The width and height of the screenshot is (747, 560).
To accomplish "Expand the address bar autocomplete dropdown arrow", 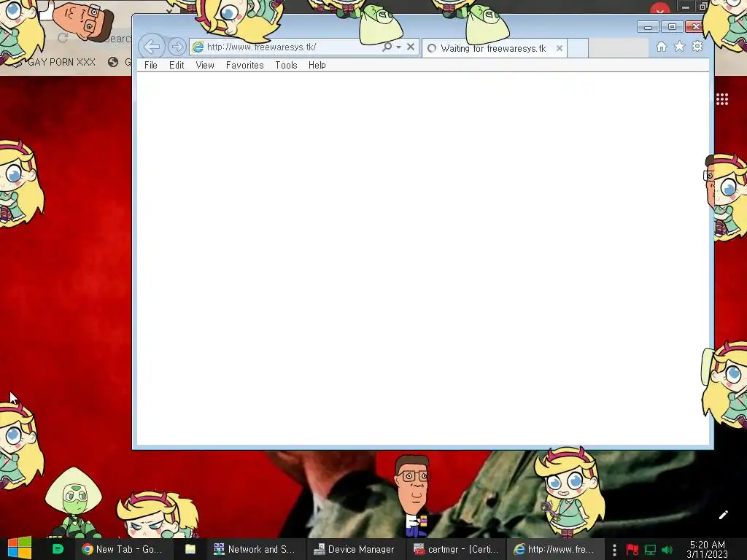I will click(x=399, y=47).
